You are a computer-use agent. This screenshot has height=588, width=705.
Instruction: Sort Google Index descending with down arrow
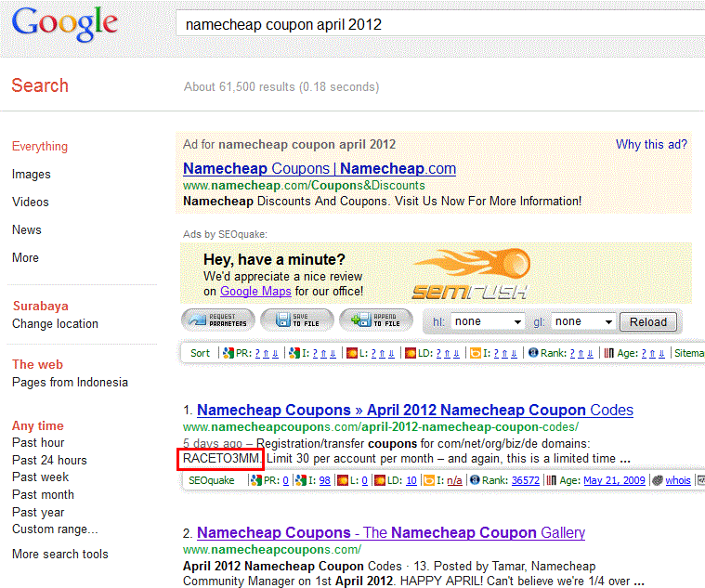tap(333, 354)
